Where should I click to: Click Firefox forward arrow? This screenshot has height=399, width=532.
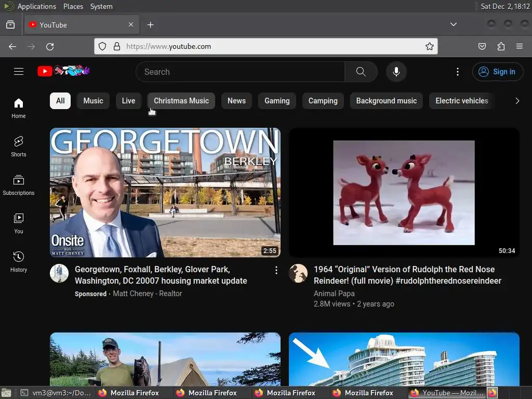click(31, 46)
